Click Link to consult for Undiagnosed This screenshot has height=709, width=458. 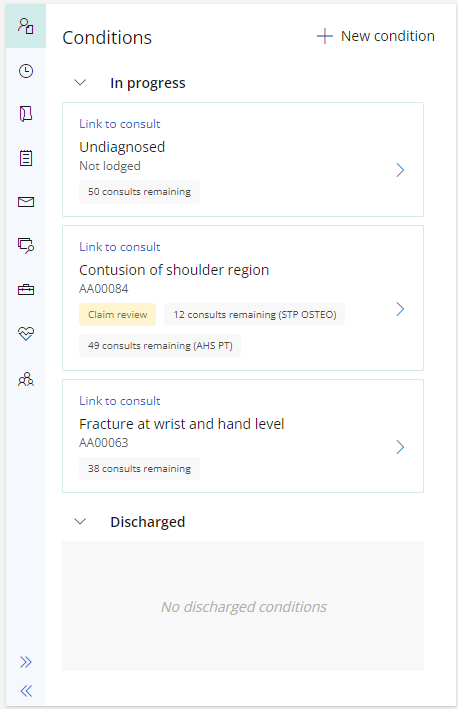coord(120,124)
